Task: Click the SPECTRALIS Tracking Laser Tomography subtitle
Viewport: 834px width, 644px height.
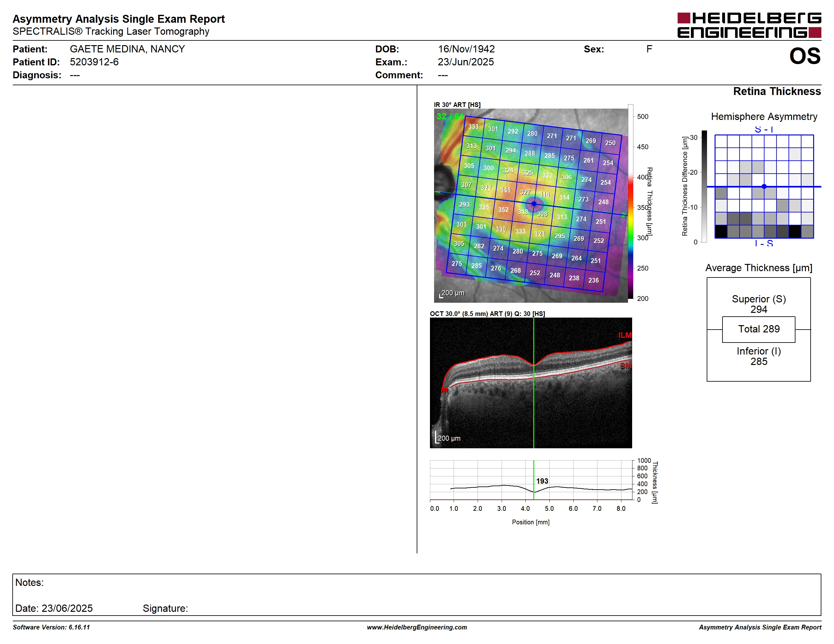Action: tap(111, 31)
